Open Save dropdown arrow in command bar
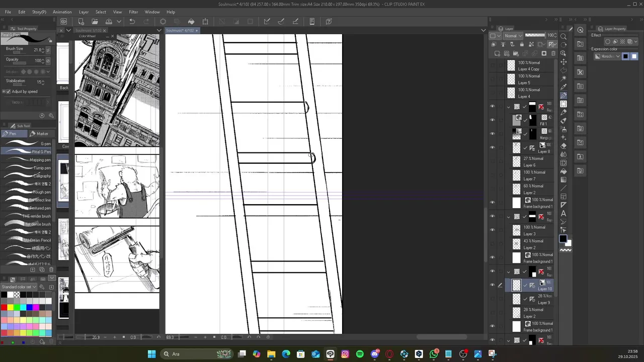 pos(119,22)
